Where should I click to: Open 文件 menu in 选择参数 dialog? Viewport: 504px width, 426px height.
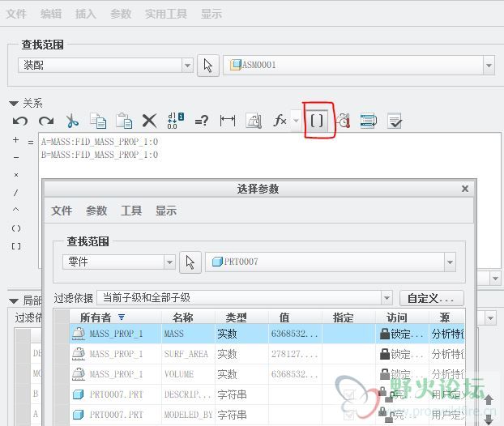tap(62, 211)
